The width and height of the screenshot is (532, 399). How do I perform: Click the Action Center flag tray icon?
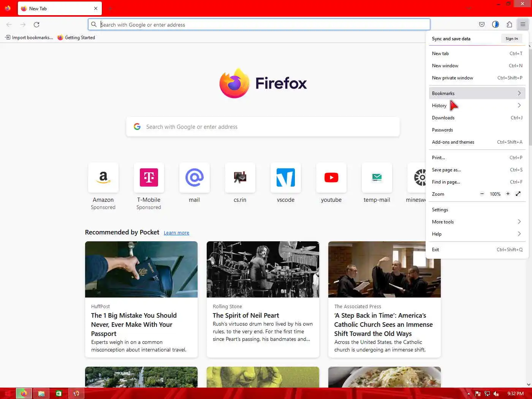[x=478, y=394]
